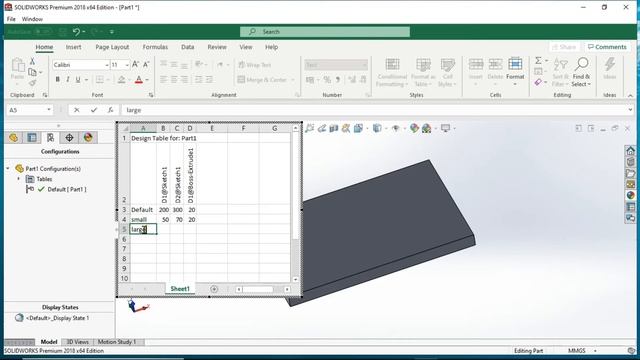
Task: Collapse the Part1 Configuration(s) tree node
Action: (8, 168)
